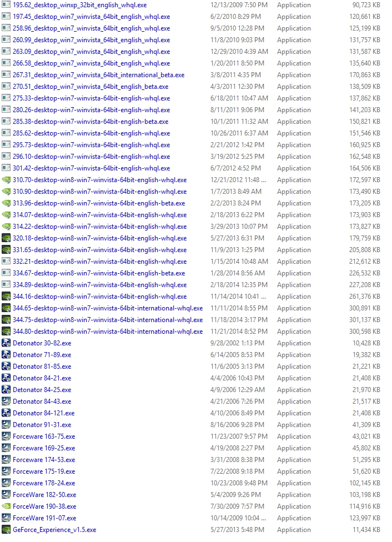Click the size value 11,434 KB
This screenshot has width=392, height=542.
click(366, 530)
